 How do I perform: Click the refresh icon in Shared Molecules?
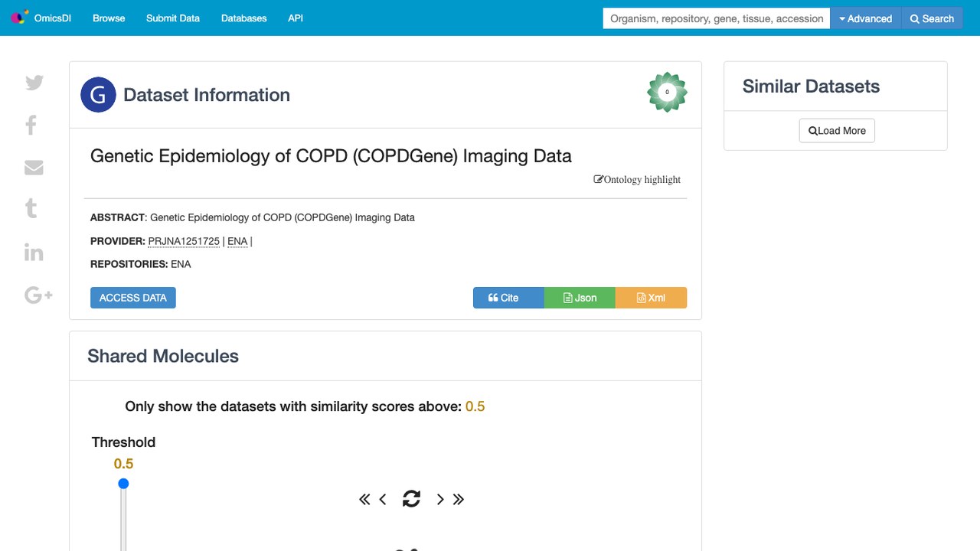pyautogui.click(x=411, y=499)
